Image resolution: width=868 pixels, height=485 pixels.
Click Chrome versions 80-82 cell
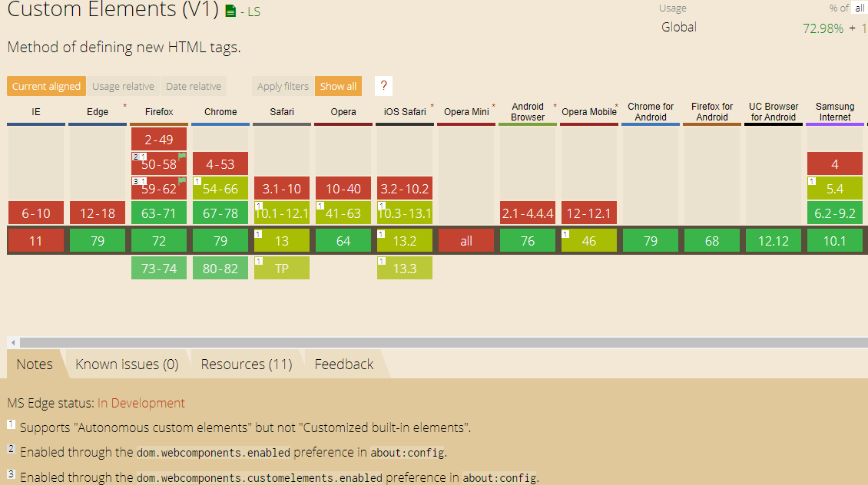click(x=220, y=269)
